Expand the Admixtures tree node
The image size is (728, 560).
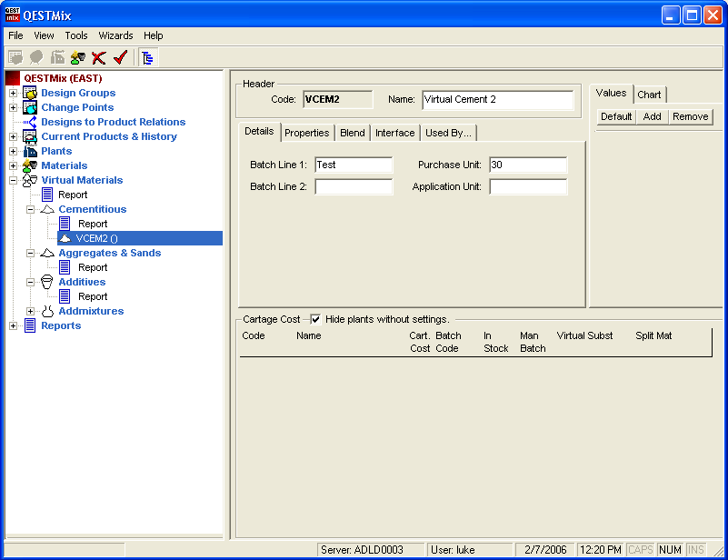click(30, 311)
